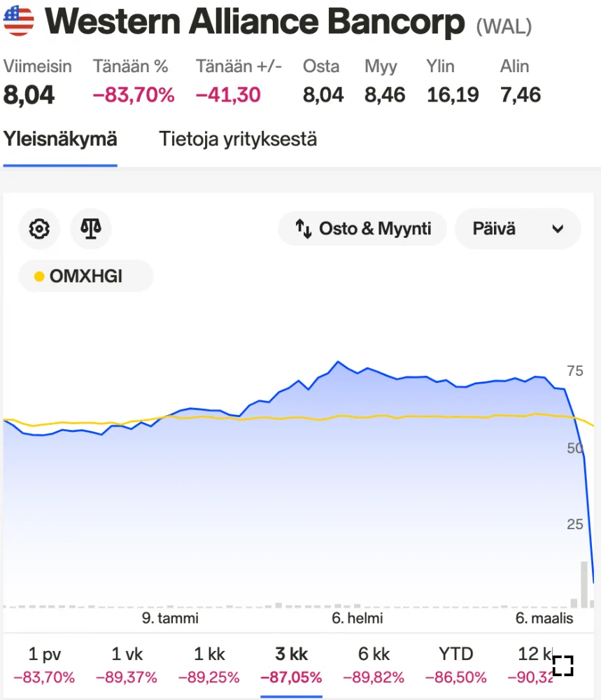Select the 1 pv time range
601x700 pixels.
45,664
